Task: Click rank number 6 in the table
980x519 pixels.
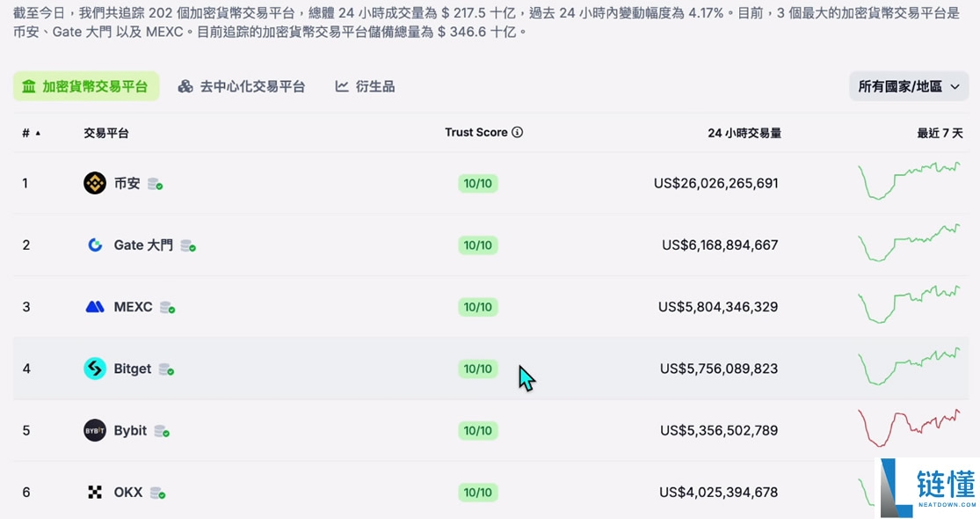Action: coord(26,493)
